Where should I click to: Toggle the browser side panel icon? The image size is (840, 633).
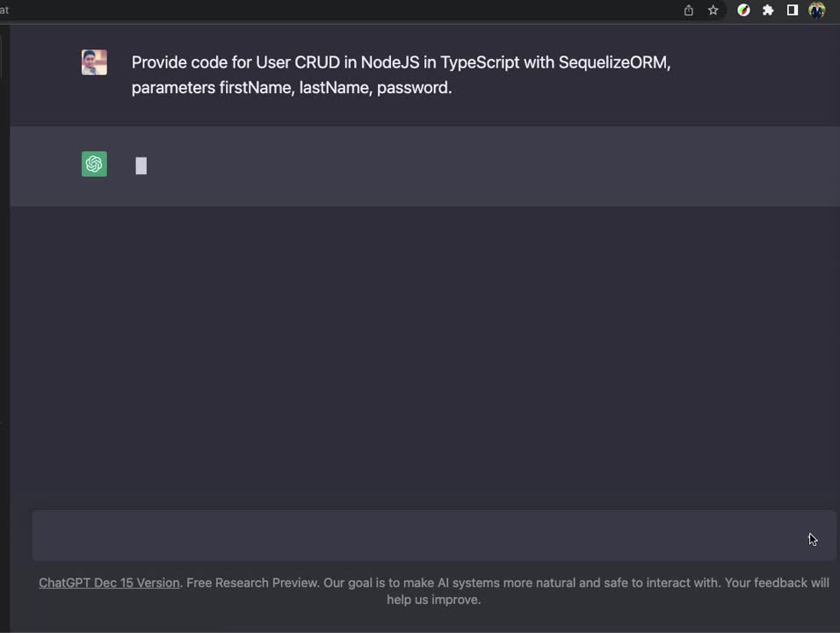[x=793, y=11]
